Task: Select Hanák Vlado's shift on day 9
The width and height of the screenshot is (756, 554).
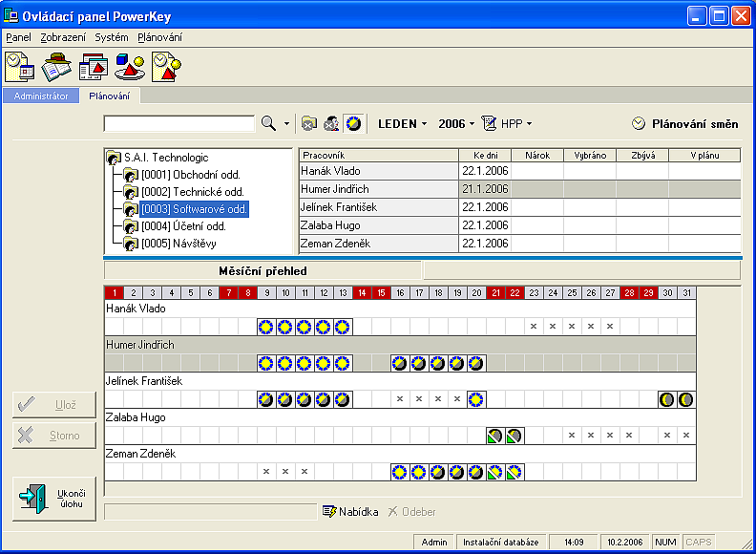Action: (266, 328)
